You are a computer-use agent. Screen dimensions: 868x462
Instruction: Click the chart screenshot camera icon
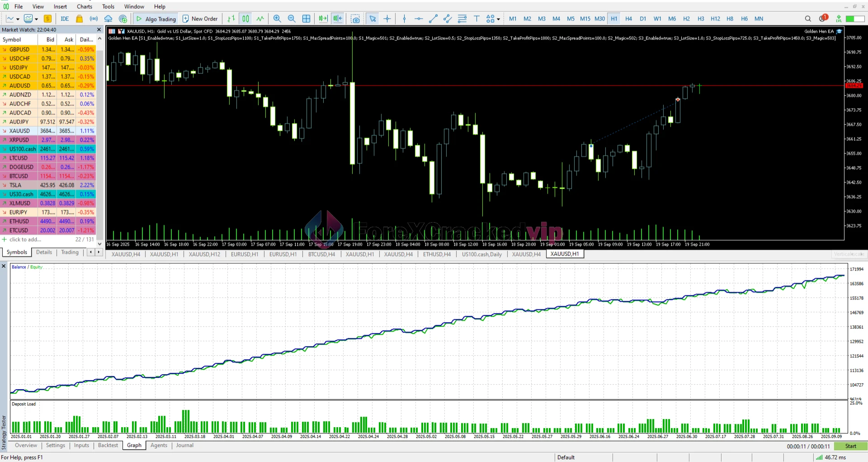pos(355,19)
